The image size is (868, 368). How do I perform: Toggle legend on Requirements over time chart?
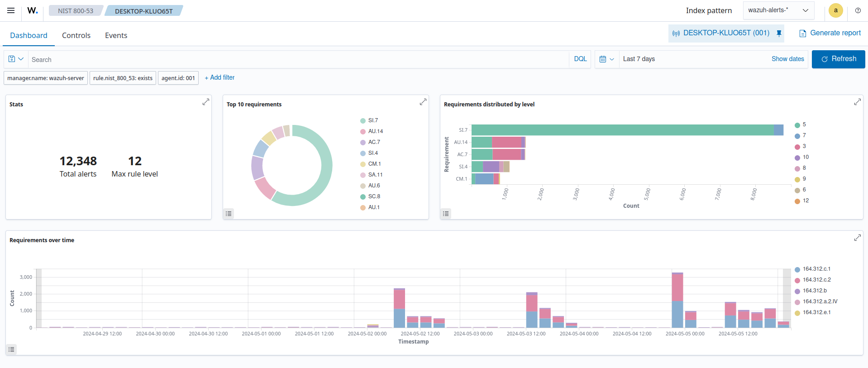[x=11, y=349]
